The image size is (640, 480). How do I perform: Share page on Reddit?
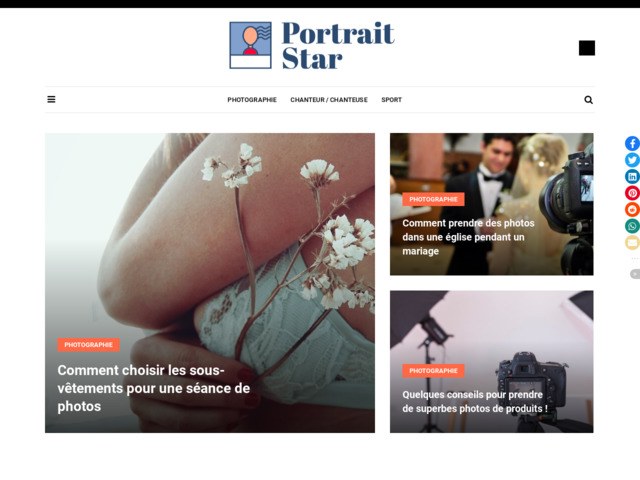tap(632, 210)
